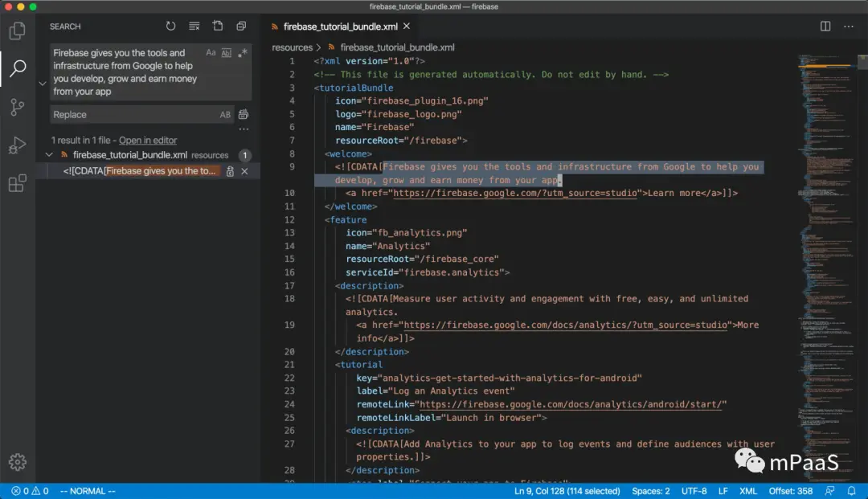Collapse firebase_tutorial_bundle.xml search result group
The image size is (868, 499).
point(50,155)
